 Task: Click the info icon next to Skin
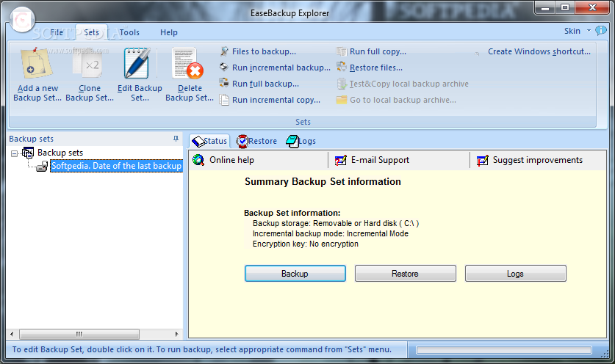601,31
